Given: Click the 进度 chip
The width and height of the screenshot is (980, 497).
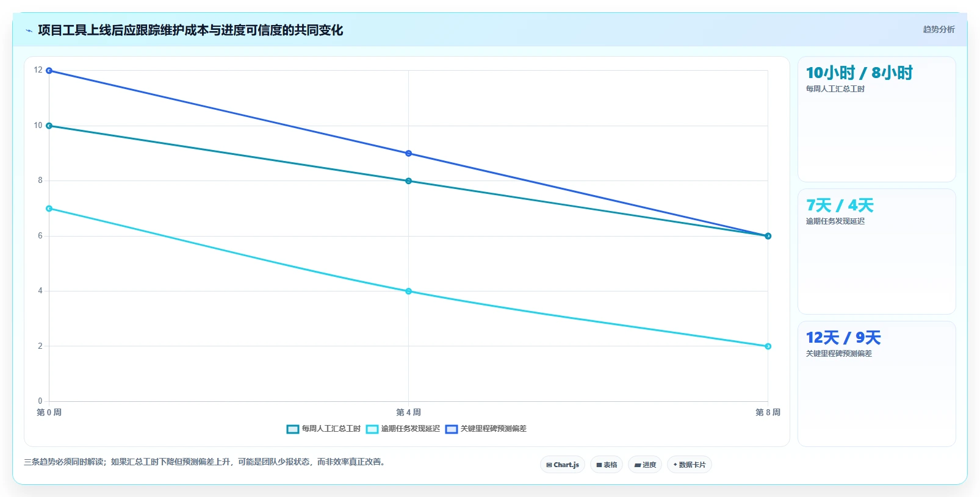Looking at the screenshot, I should coord(645,465).
